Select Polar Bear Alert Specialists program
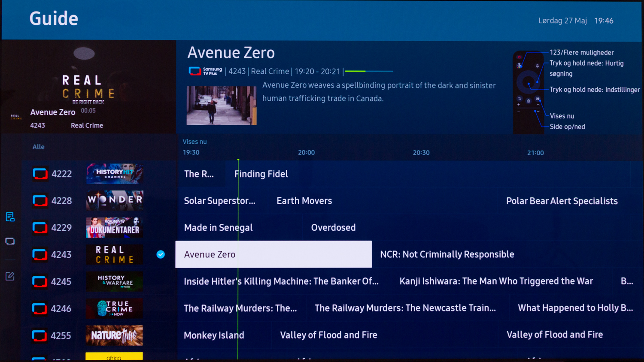644x362 pixels. tap(562, 201)
